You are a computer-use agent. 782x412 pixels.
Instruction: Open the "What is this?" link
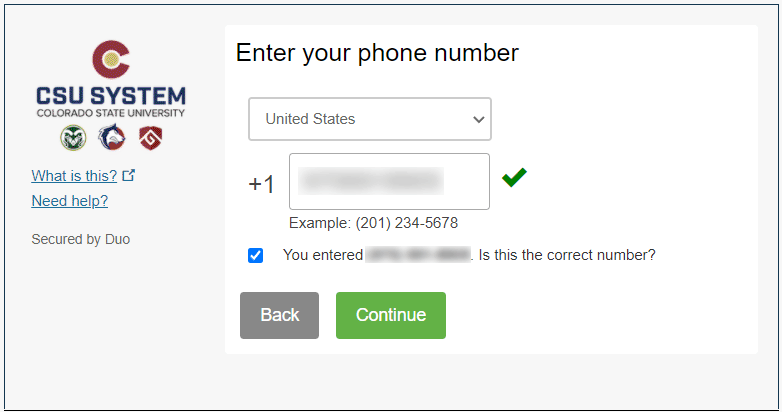74,176
